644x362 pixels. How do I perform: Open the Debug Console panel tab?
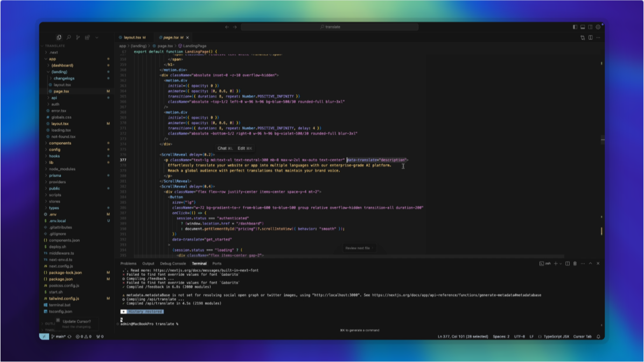[173, 264]
